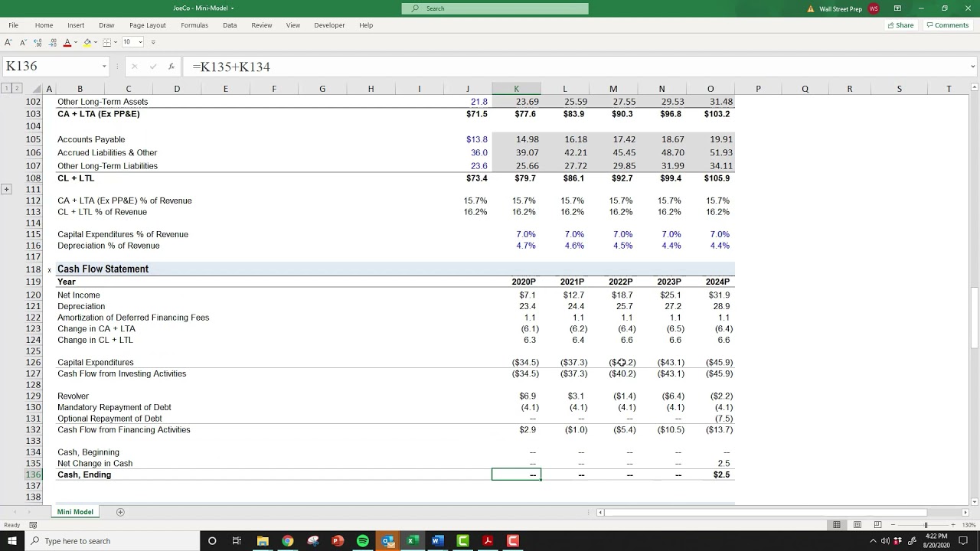980x551 pixels.
Task: Expand the formula bar chevron
Action: (972, 67)
